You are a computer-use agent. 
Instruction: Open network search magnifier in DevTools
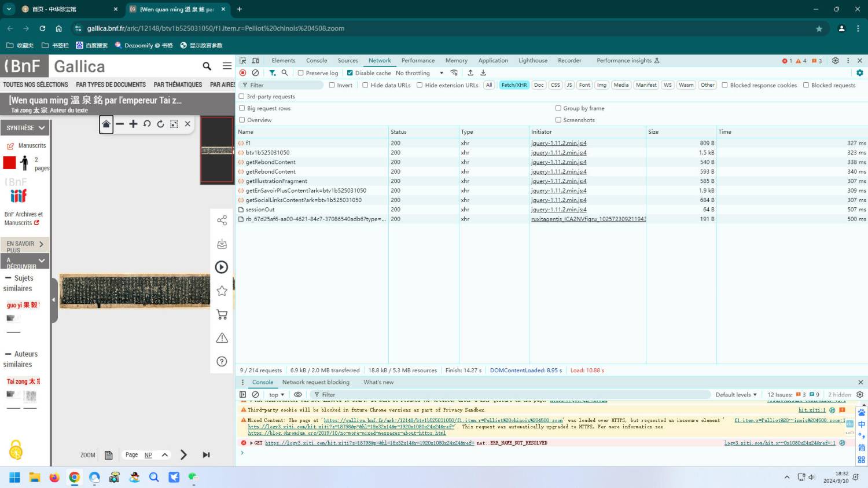point(285,73)
